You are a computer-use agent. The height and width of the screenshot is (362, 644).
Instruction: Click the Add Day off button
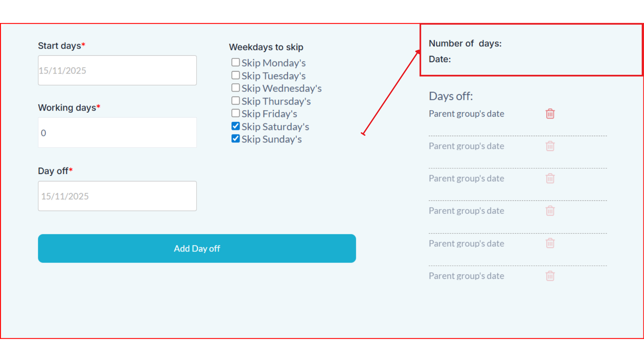click(197, 248)
